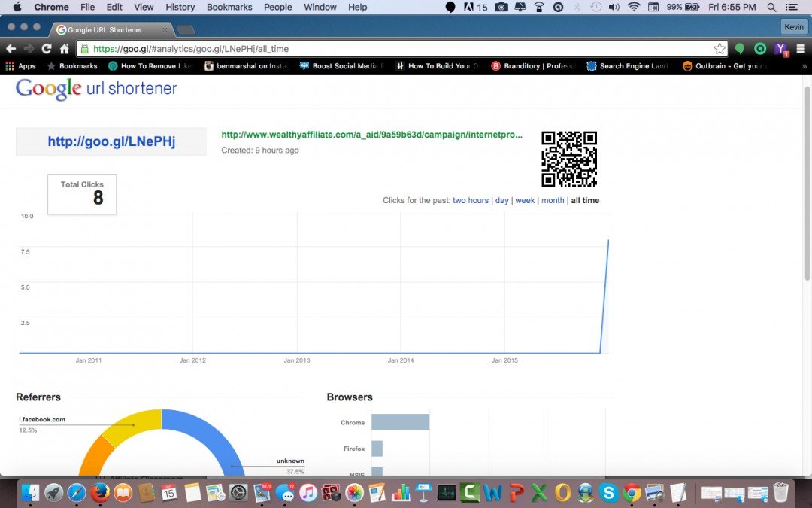Click the Kevin profile button
Image resolution: width=812 pixels, height=508 pixels.
793,27
